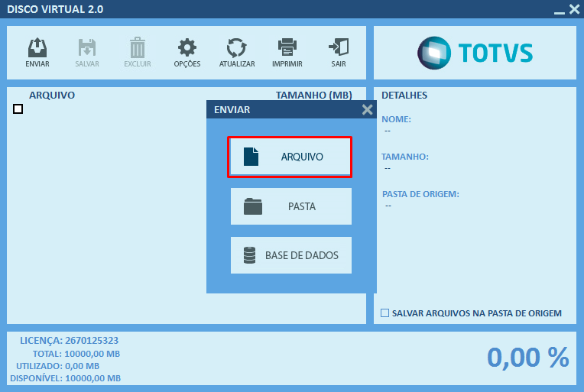The height and width of the screenshot is (392, 584).
Task: Enable Salvar Arquivos na Pasta de Origem
Action: click(384, 313)
